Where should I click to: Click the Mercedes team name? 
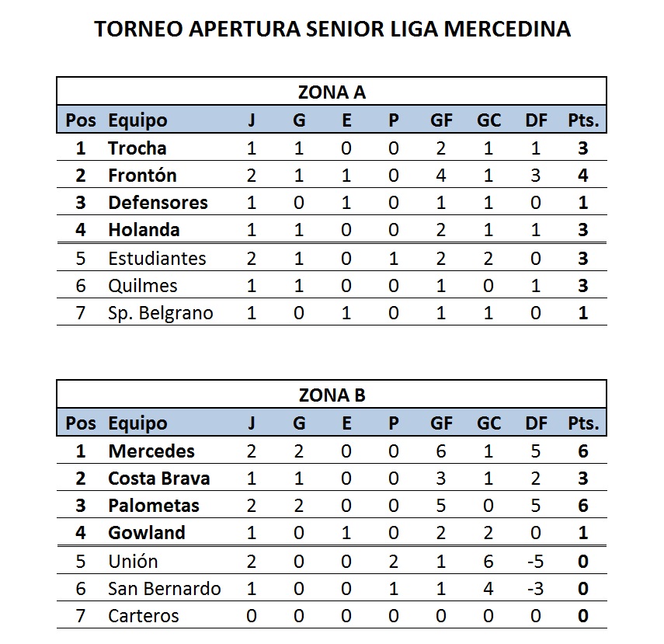(151, 451)
